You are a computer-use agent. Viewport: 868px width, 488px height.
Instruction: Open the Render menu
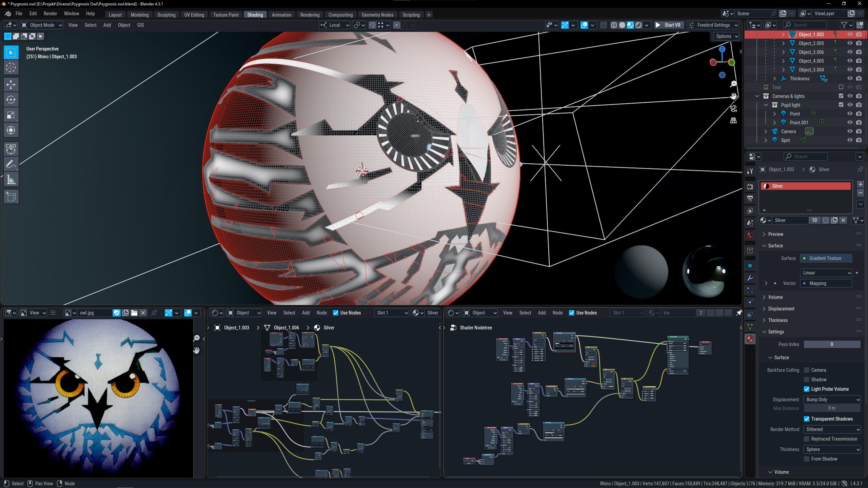point(50,14)
